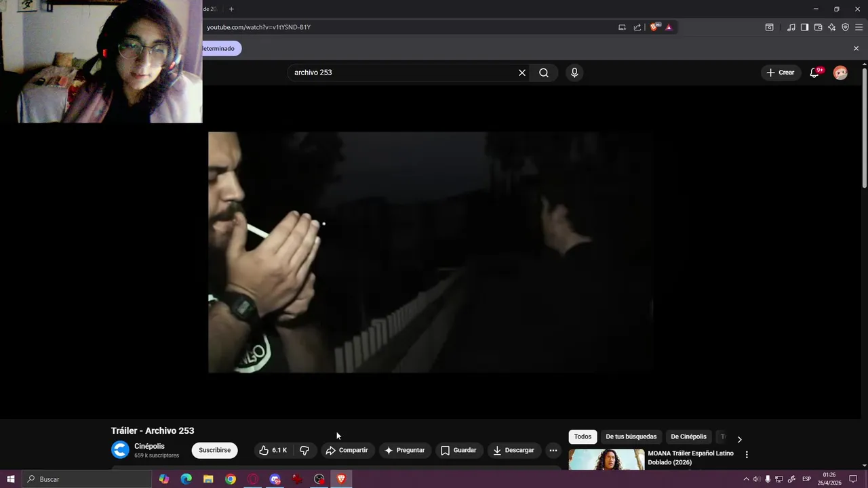The width and height of the screenshot is (868, 488).
Task: Launch Google Chrome from taskbar
Action: click(231, 479)
